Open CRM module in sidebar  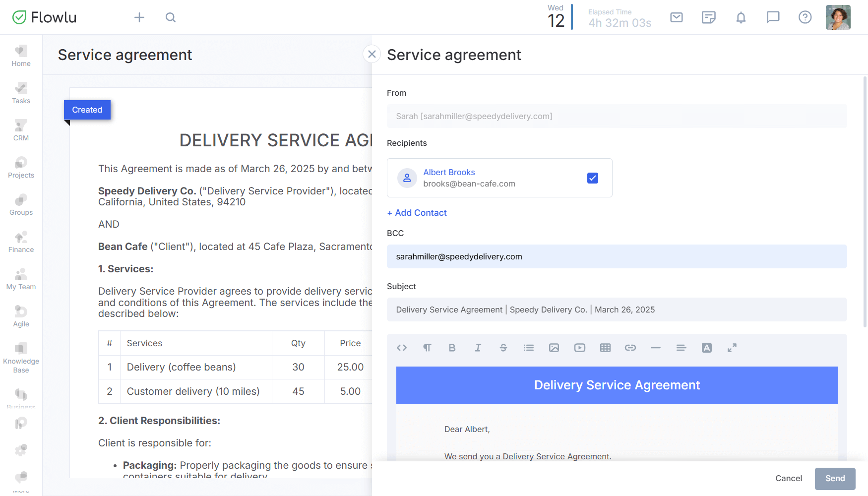(x=21, y=130)
